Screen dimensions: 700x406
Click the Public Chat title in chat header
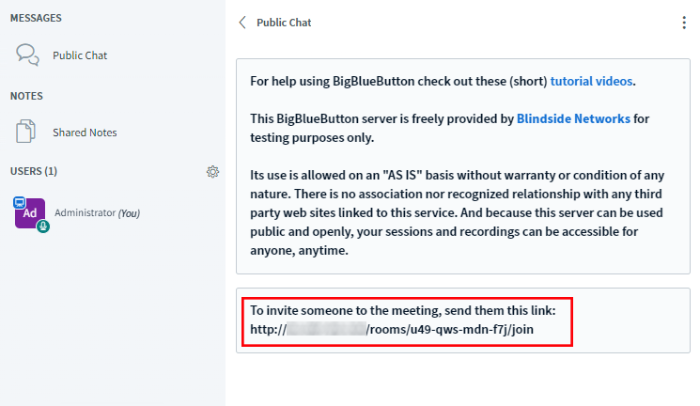tap(283, 22)
